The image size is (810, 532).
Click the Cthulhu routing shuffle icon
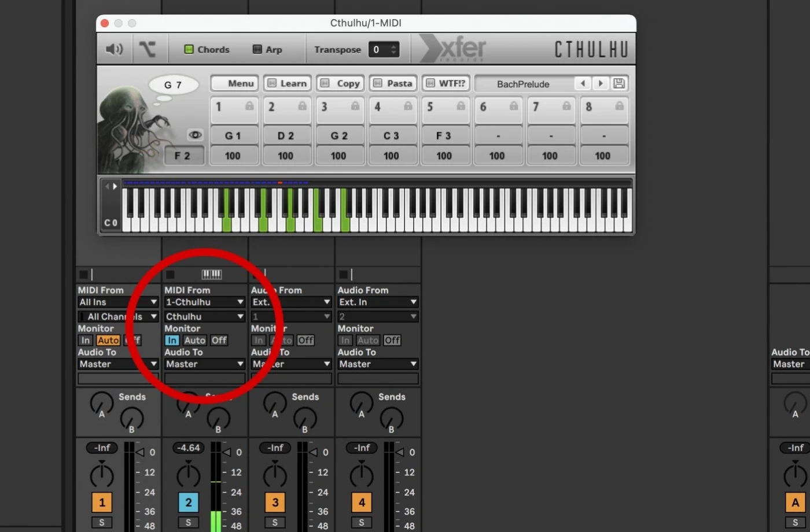point(148,49)
